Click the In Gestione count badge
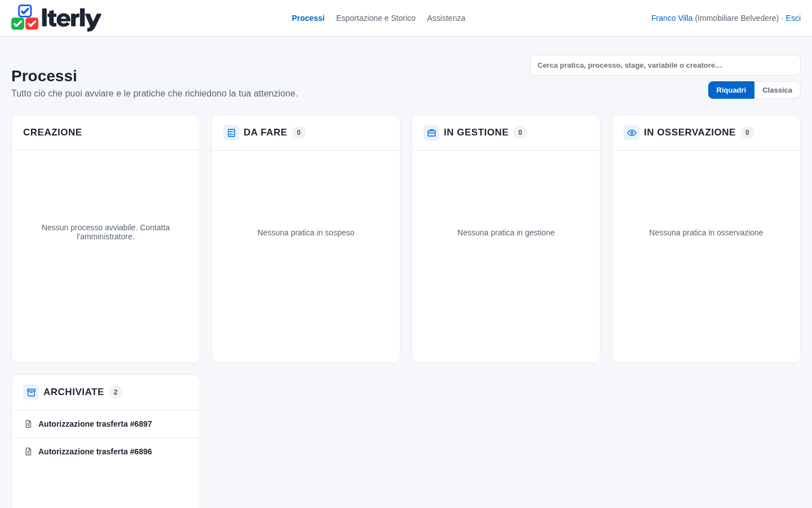Viewport: 812px width, 508px height. pos(520,133)
